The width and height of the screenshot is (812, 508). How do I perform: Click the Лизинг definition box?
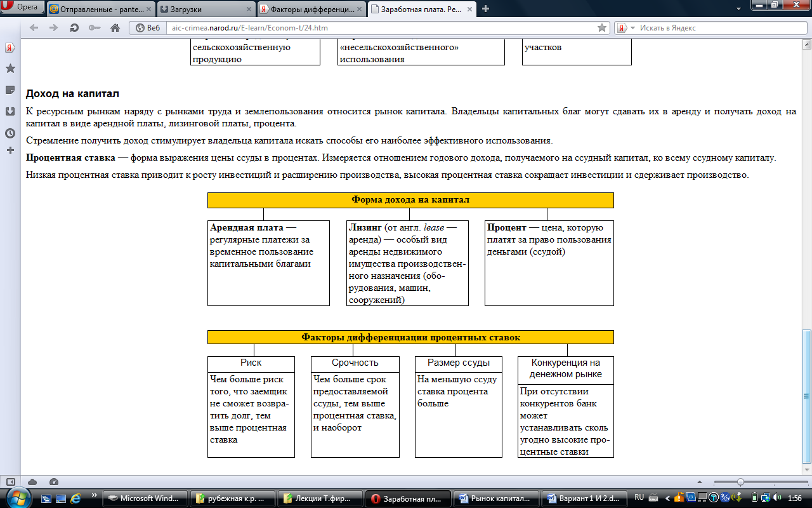tap(407, 263)
